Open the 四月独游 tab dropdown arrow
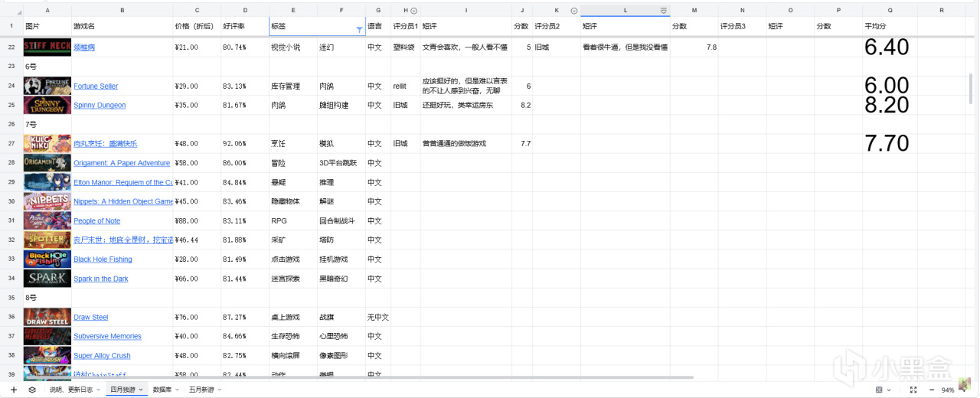980x398 pixels. 140,390
